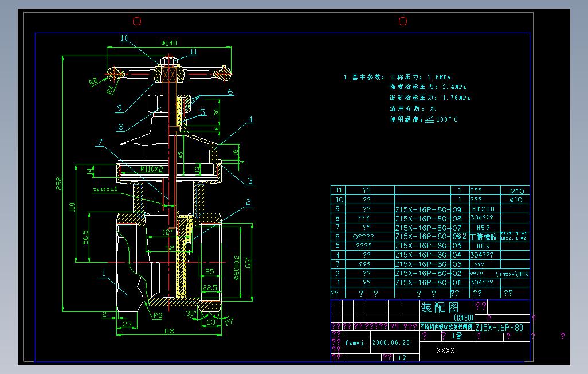
Task: Click the ø80±0.2 bore dimension
Action: [237, 268]
